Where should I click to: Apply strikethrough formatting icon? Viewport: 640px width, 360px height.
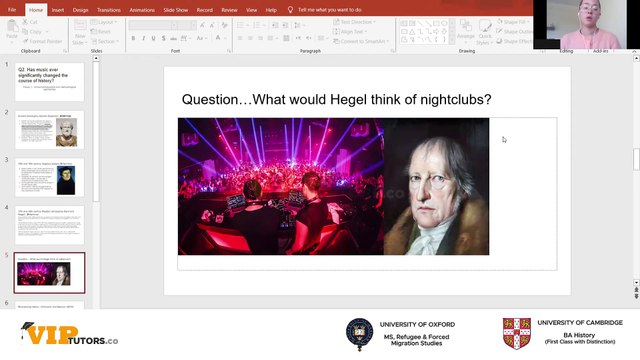click(173, 38)
